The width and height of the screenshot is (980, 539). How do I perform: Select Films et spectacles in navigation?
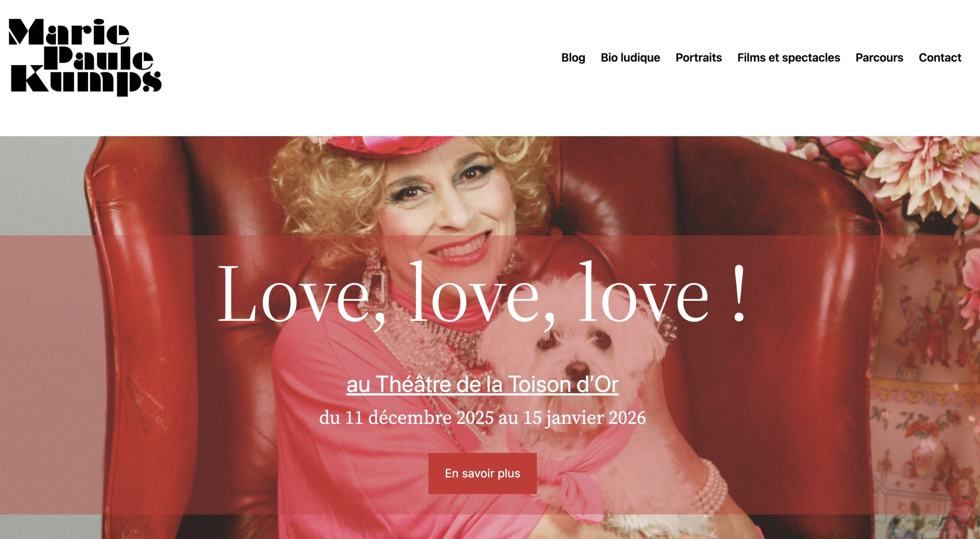tap(789, 57)
